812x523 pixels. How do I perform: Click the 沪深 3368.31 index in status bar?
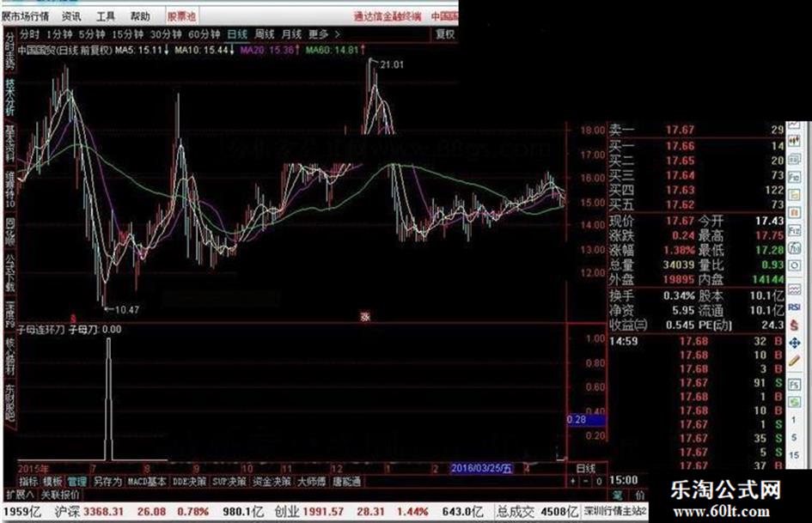point(89,512)
